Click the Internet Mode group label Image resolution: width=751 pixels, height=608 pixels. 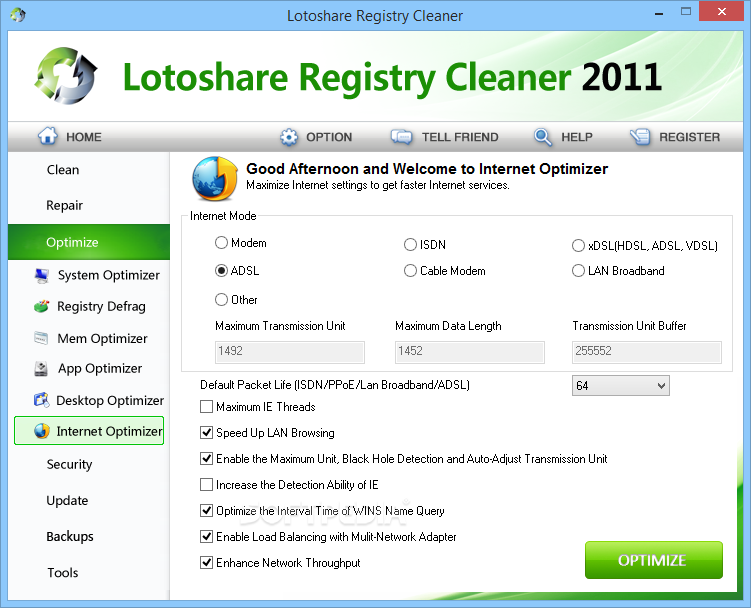point(223,216)
